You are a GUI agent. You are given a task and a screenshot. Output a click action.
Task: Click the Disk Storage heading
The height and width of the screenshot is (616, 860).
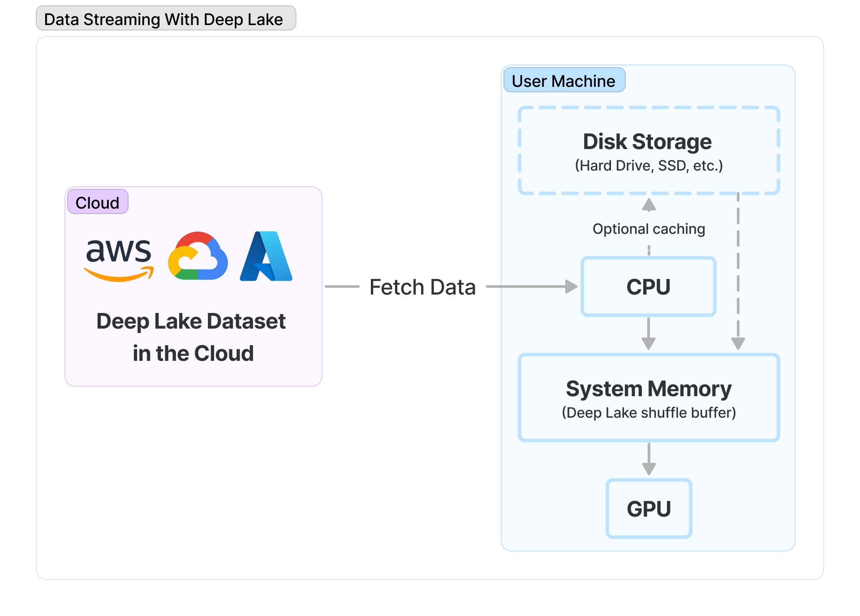(x=647, y=141)
